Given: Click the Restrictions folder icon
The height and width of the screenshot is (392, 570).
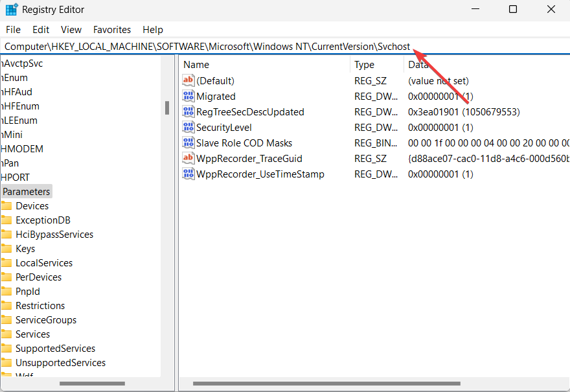Looking at the screenshot, I should tap(6, 305).
